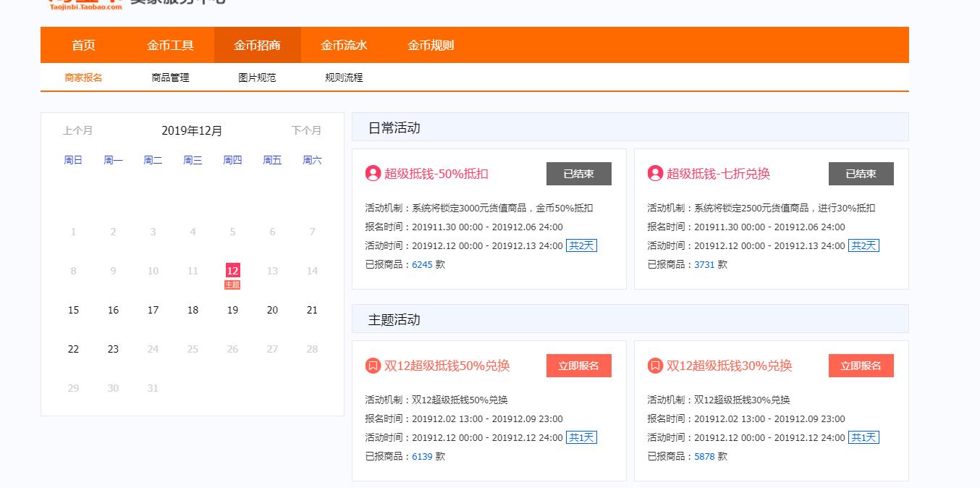The height and width of the screenshot is (488, 980).
Task: Click the 已结束 button on 超级抵钱-七折兑换
Action: coord(861,173)
